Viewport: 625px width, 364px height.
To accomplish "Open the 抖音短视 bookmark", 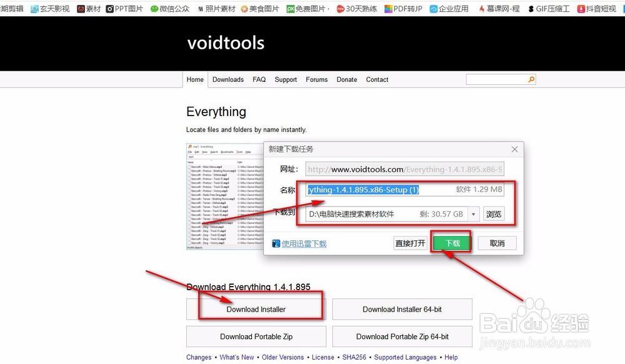I will coord(597,9).
